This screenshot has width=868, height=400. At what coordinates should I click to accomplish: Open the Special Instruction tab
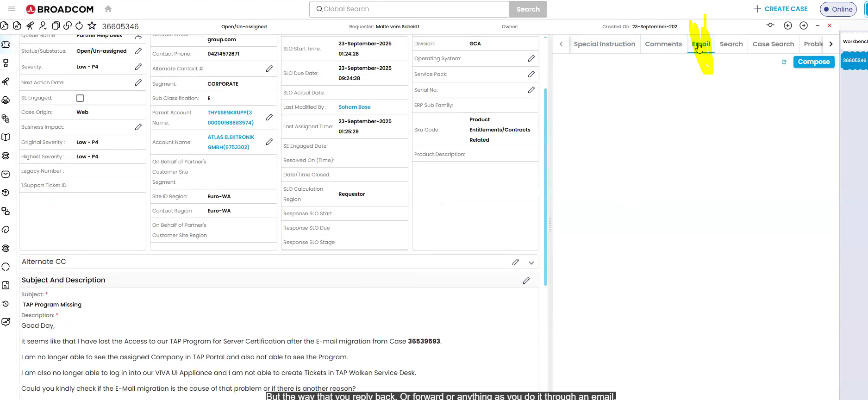[x=605, y=44]
